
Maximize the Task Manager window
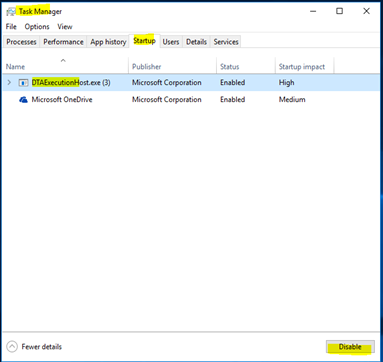tap(339, 11)
